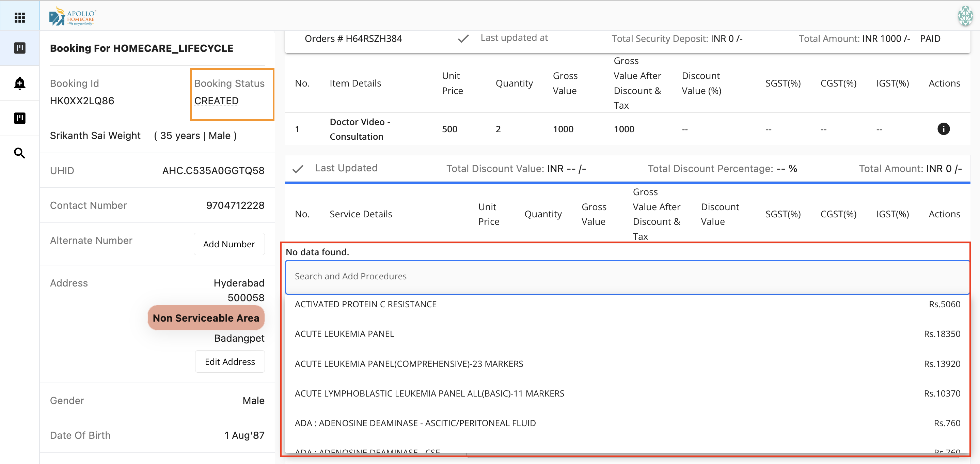Viewport: 980px width, 464px height.
Task: Open the search magnifier icon in sidebar
Action: tap(19, 153)
